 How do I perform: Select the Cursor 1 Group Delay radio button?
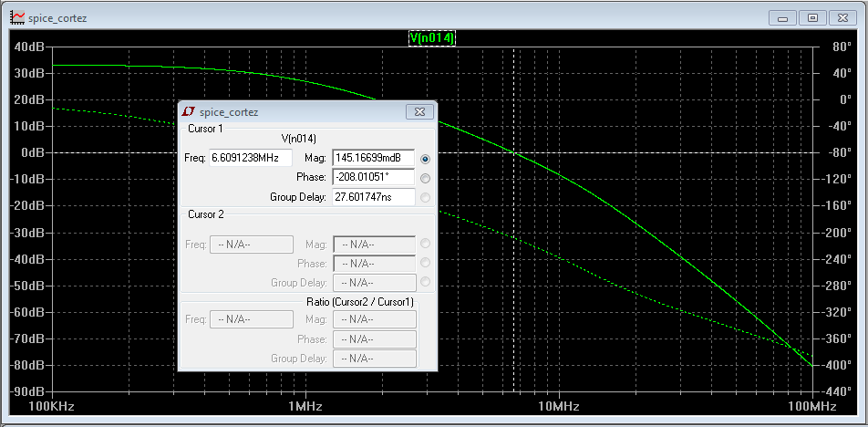(425, 197)
